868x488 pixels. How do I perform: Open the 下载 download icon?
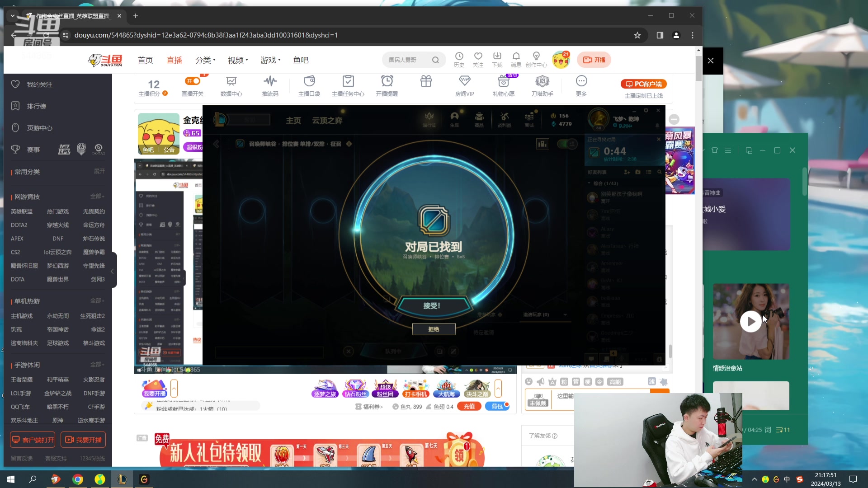(497, 59)
